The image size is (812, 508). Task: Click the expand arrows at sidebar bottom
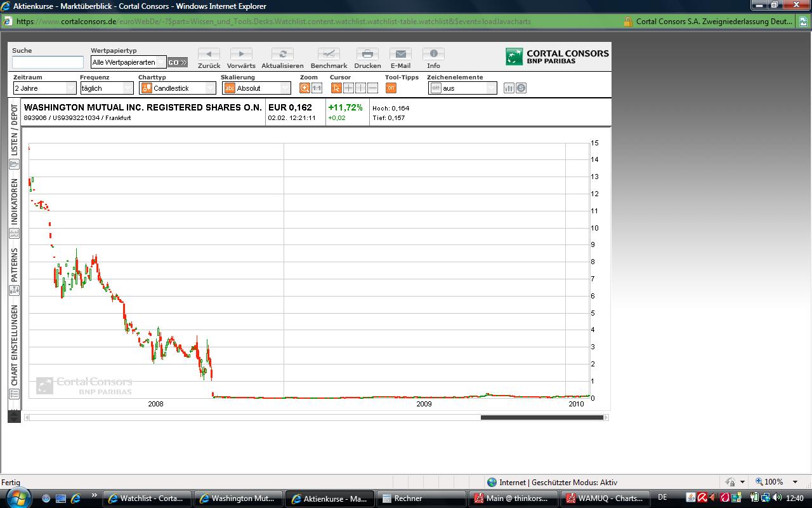coord(14,417)
